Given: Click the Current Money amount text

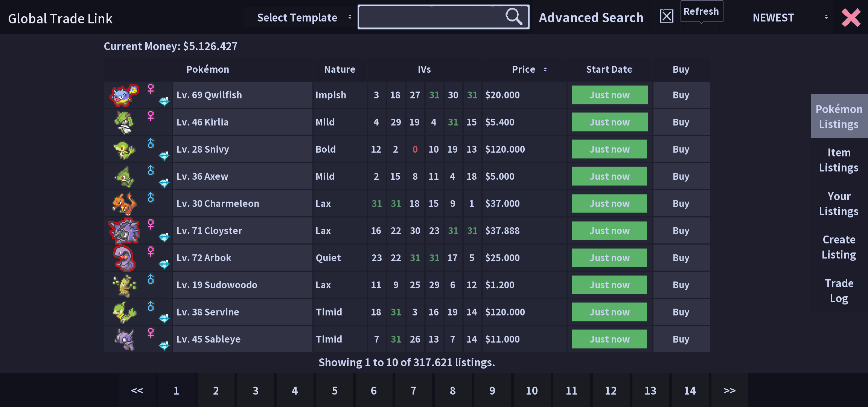Looking at the screenshot, I should click(x=171, y=46).
